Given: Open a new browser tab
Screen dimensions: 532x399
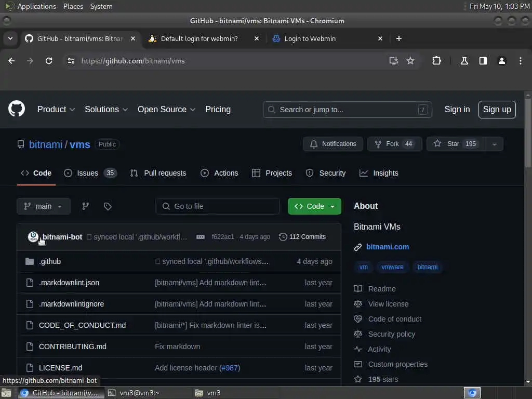Looking at the screenshot, I should 399,38.
